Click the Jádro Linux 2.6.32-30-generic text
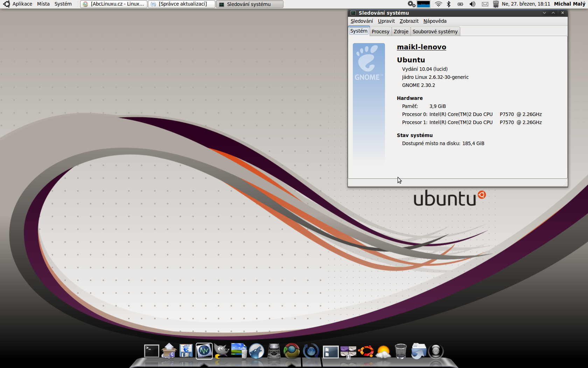 tap(435, 77)
